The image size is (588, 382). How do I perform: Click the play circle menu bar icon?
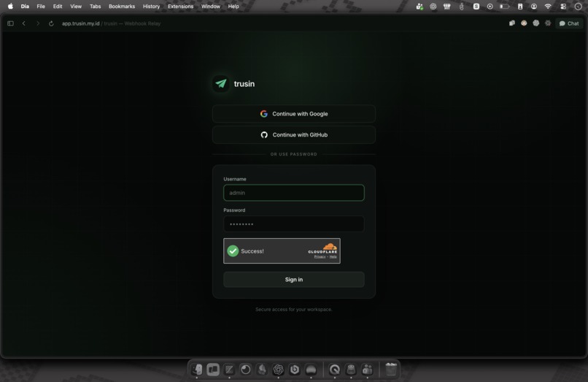[490, 7]
